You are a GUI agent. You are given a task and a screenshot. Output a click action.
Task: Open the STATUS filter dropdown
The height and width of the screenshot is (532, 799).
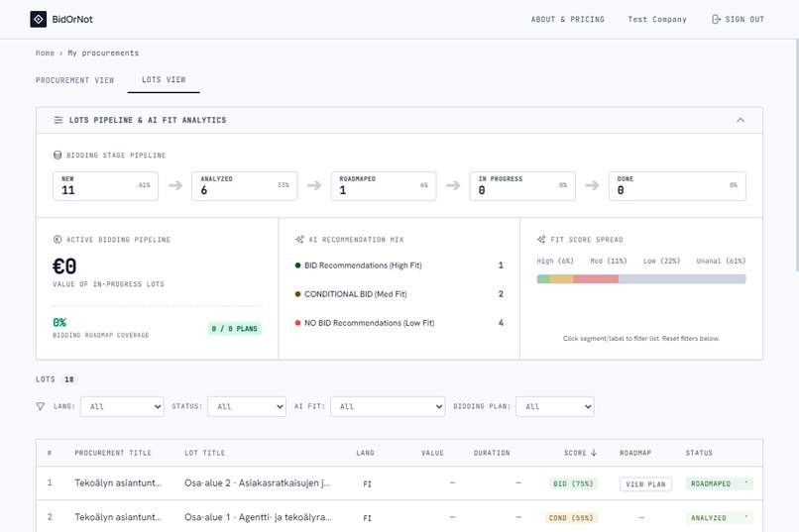click(247, 406)
